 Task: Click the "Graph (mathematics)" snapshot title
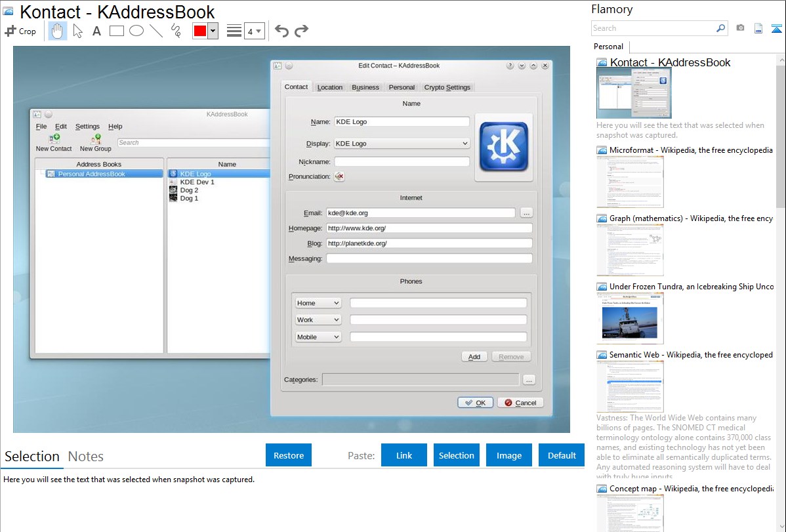(691, 218)
